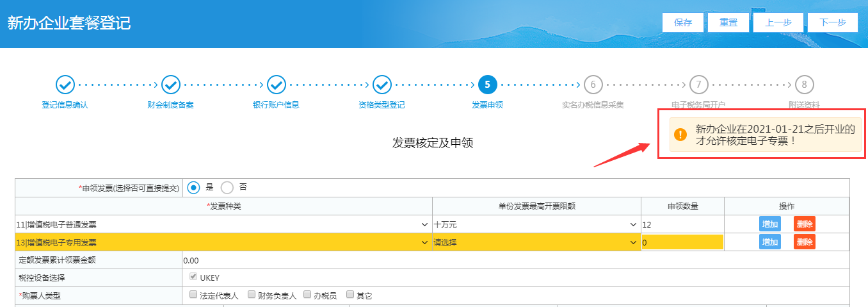
Task: Click 定额发票累计领票金额 field showing 0.00
Action: tap(516, 260)
